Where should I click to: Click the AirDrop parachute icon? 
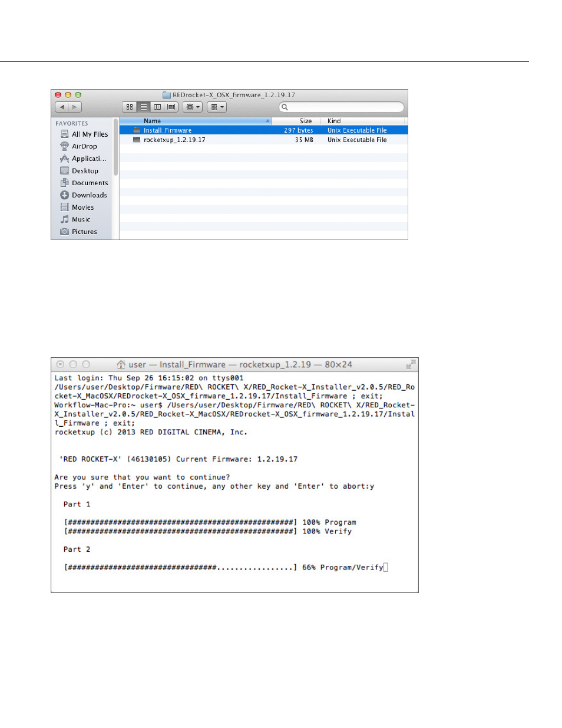(65, 146)
